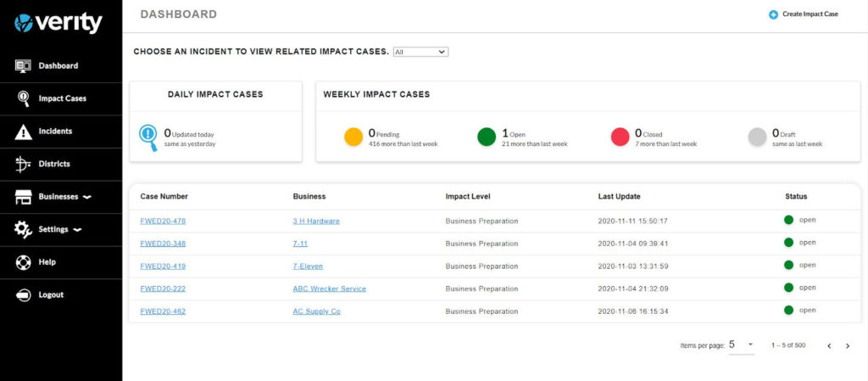Open case FWED20-478 link

[x=163, y=221]
